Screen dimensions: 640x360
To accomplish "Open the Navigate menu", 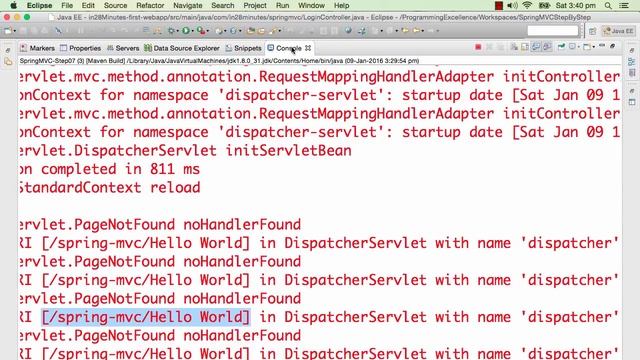I will click(188, 5).
